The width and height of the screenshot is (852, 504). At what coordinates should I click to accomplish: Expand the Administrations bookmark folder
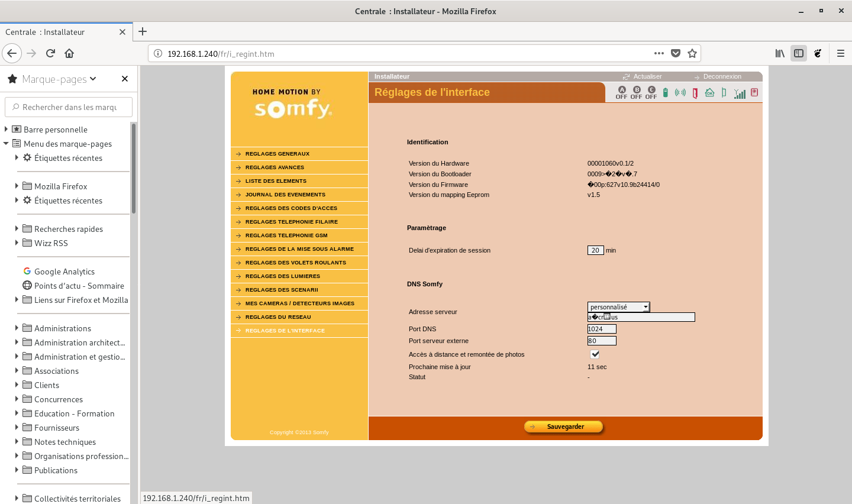[x=17, y=328]
